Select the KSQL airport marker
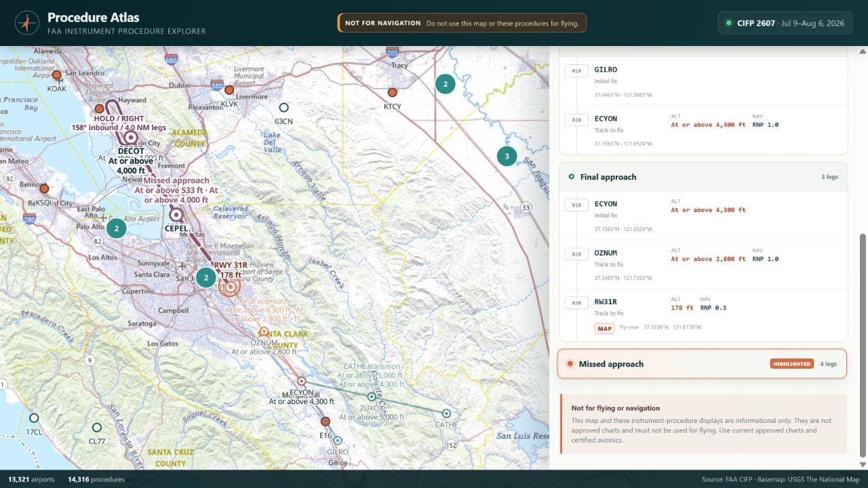The height and width of the screenshot is (488, 868). (x=44, y=188)
